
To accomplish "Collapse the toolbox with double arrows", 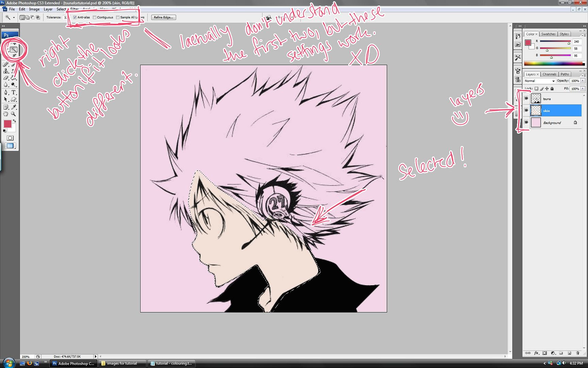I will point(3,26).
